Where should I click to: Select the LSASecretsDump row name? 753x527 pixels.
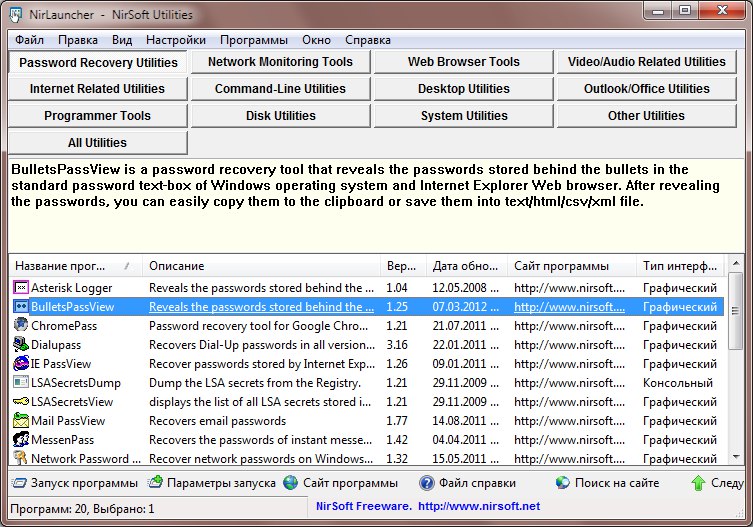tap(76, 383)
